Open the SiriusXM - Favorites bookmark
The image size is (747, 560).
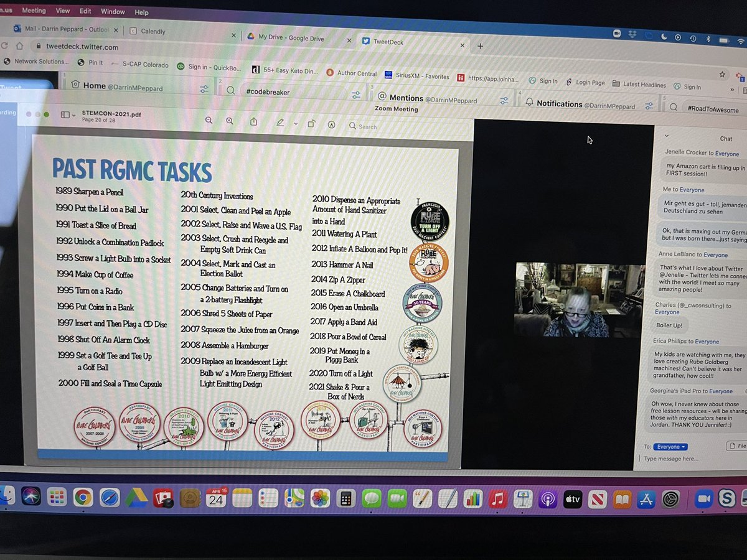pyautogui.click(x=417, y=76)
